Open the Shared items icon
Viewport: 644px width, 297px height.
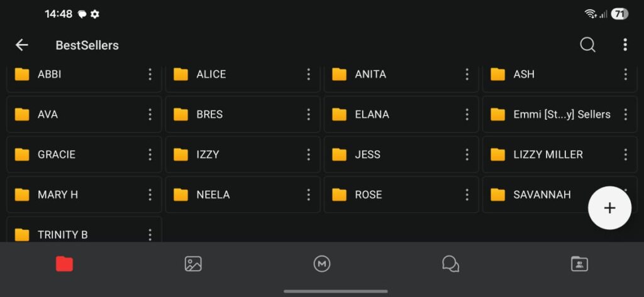[579, 264]
